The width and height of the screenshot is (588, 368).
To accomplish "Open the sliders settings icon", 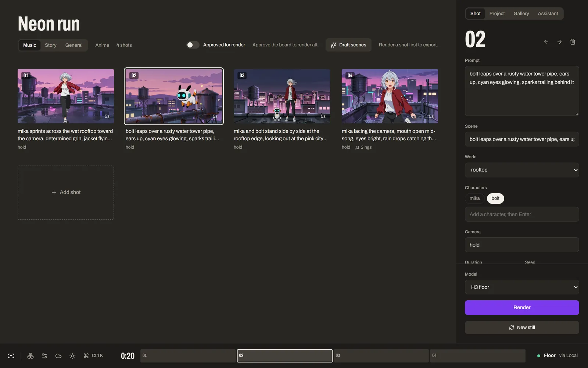I will click(44, 356).
